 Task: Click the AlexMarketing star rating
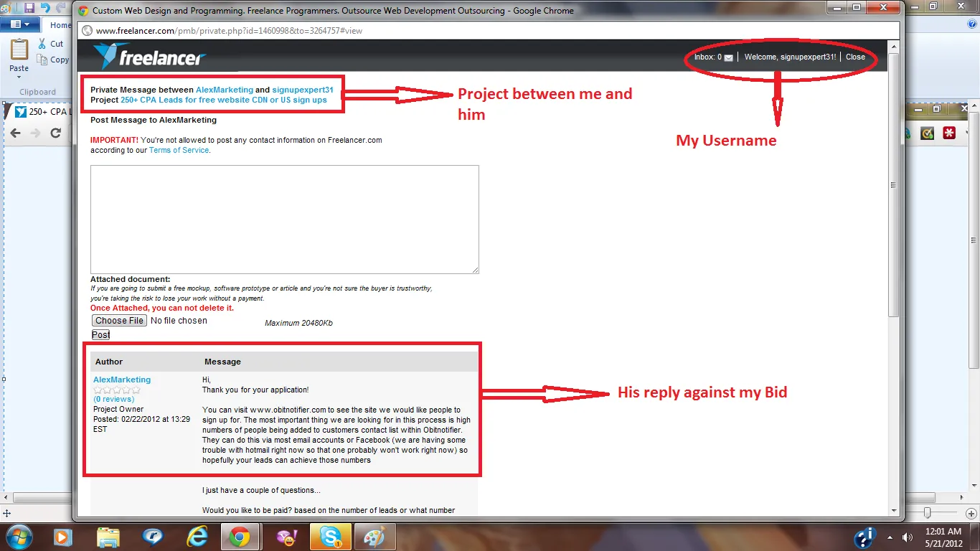116,390
